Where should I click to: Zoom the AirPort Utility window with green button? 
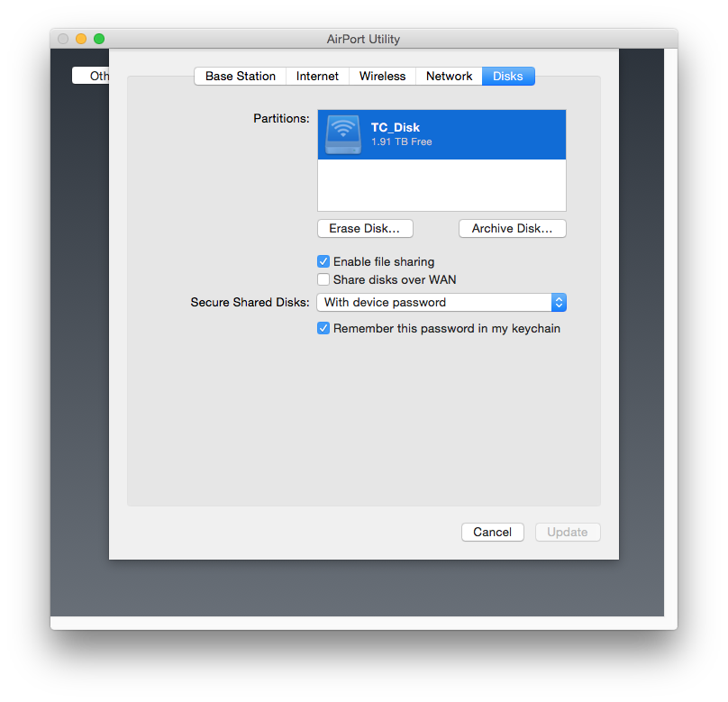[99, 39]
